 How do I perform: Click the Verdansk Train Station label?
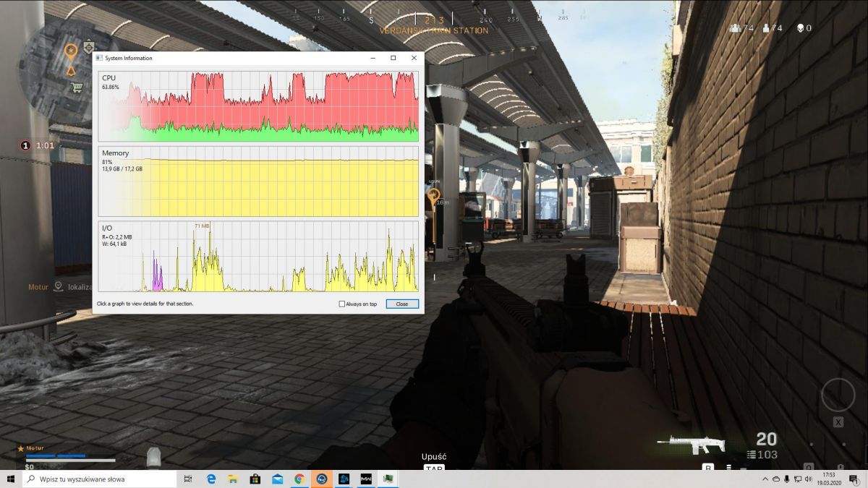[434, 31]
